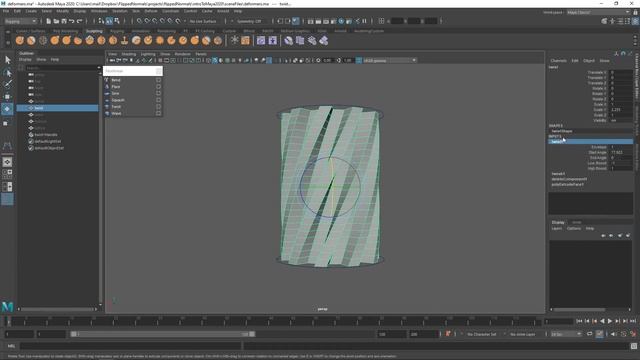
Task: Click the twist1 input node entry
Action: (590, 142)
